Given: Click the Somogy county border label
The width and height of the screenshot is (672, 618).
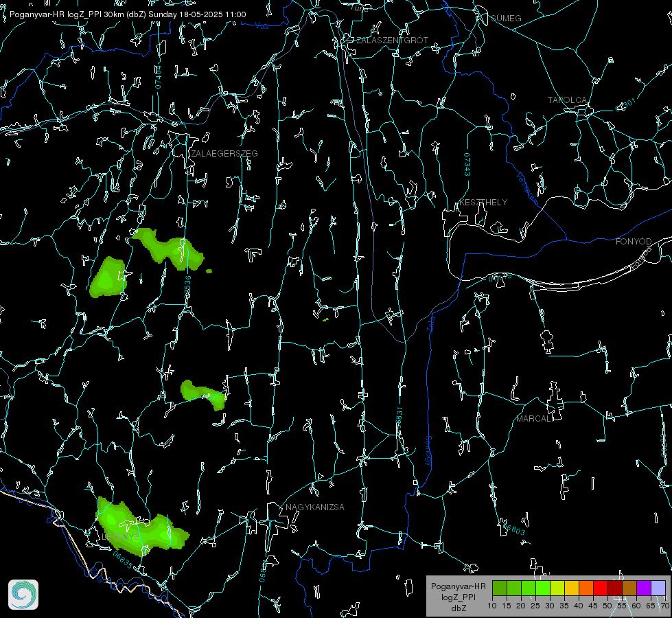Looking at the screenshot, I should coord(428,451).
